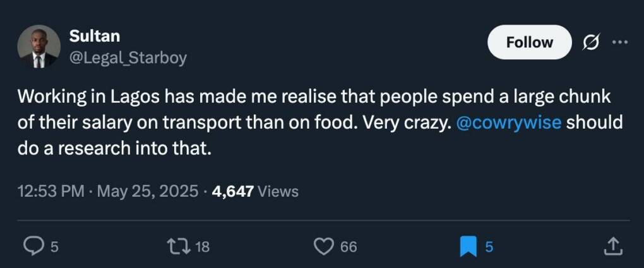Open the three-dot more options menu
Image resolution: width=644 pixels, height=268 pixels.
click(621, 42)
